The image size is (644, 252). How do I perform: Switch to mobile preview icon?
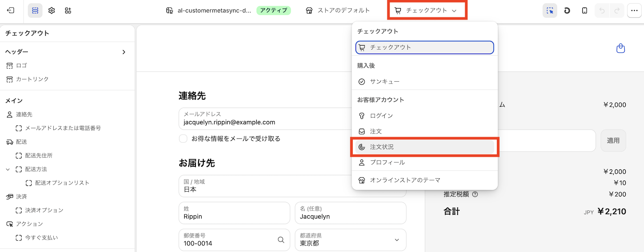585,10
